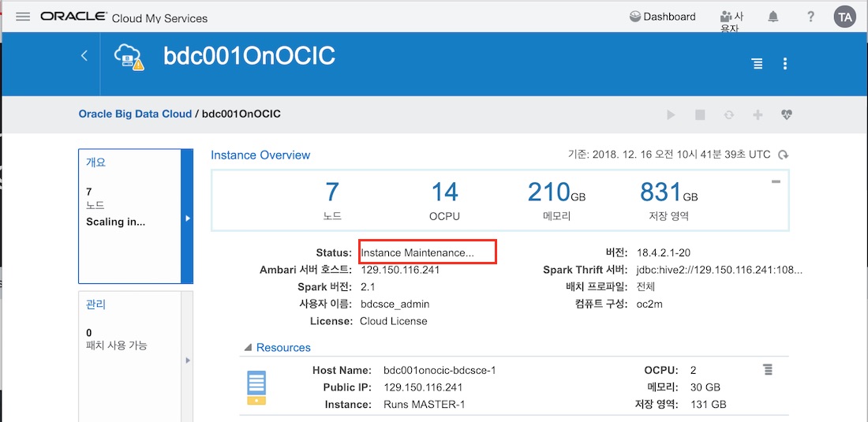The image size is (868, 422).
Task: Open the instance menu in blue header
Action: pos(757,64)
